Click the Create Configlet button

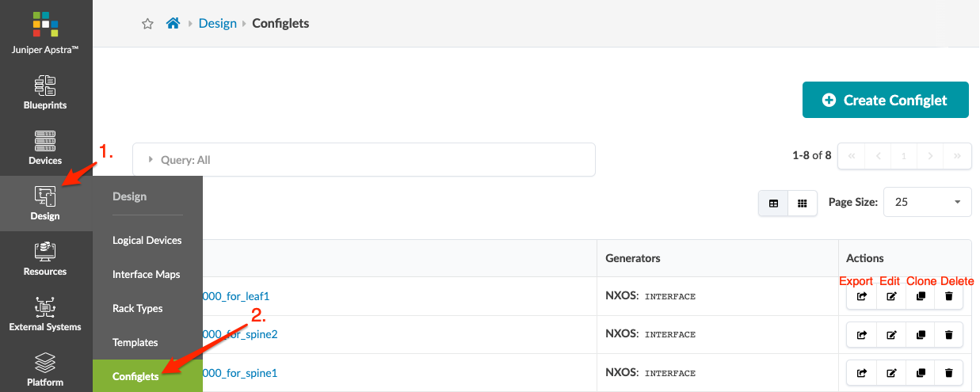pos(886,100)
